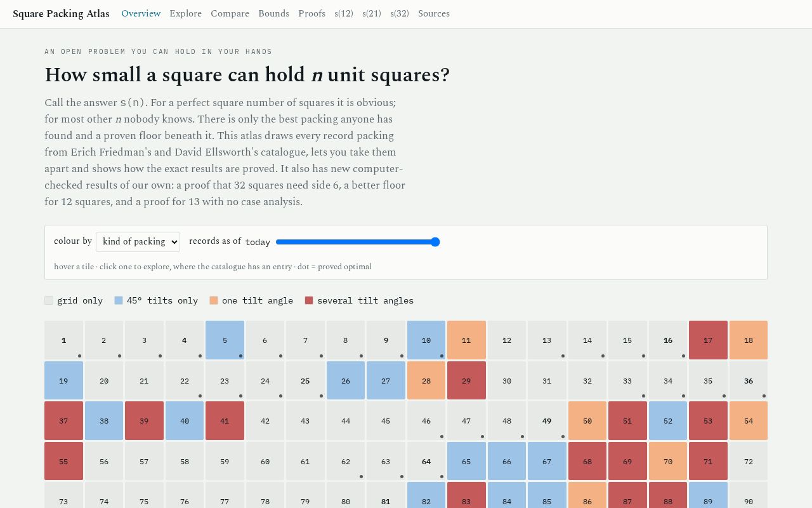The width and height of the screenshot is (812, 508).
Task: Open tile 18 in the grid
Action: coord(749,340)
